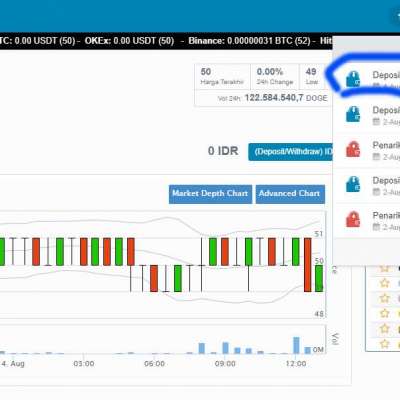Screen dimensions: 400x400
Task: Click the 06:00 time label on the chart axis
Action: [154, 364]
